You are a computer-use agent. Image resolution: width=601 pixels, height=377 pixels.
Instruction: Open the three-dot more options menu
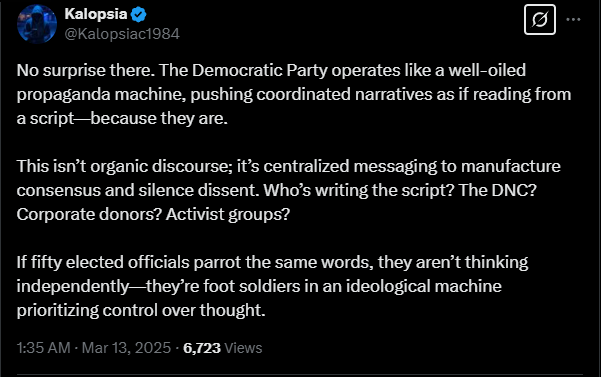573,19
